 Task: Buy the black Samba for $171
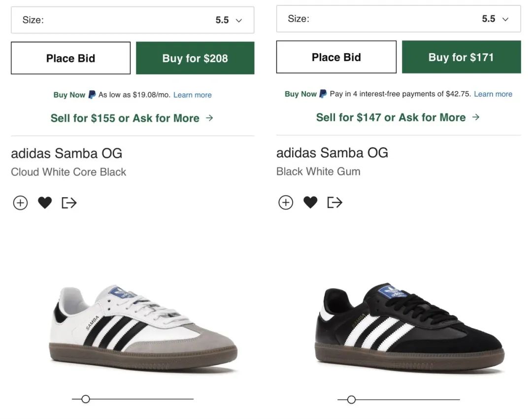tap(461, 57)
